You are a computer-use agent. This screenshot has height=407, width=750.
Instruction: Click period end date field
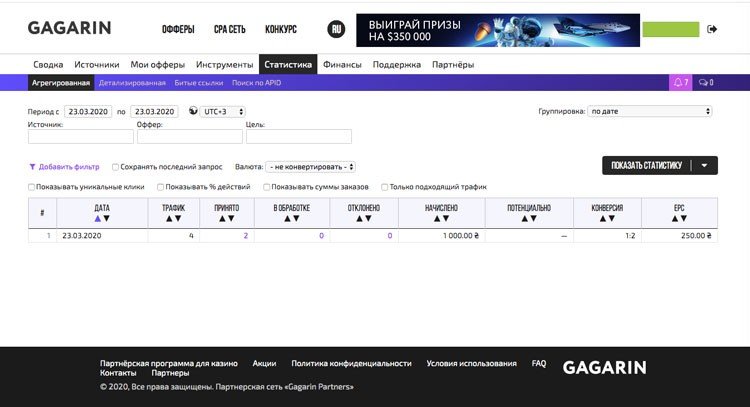point(154,111)
